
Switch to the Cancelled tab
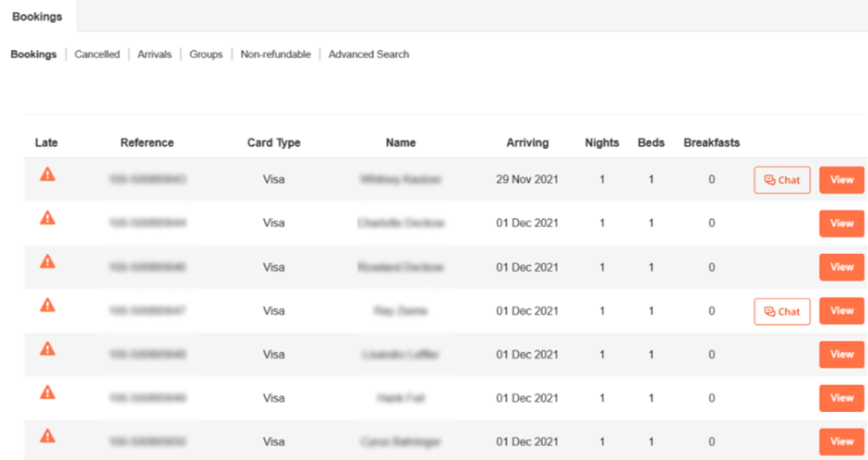coord(97,54)
